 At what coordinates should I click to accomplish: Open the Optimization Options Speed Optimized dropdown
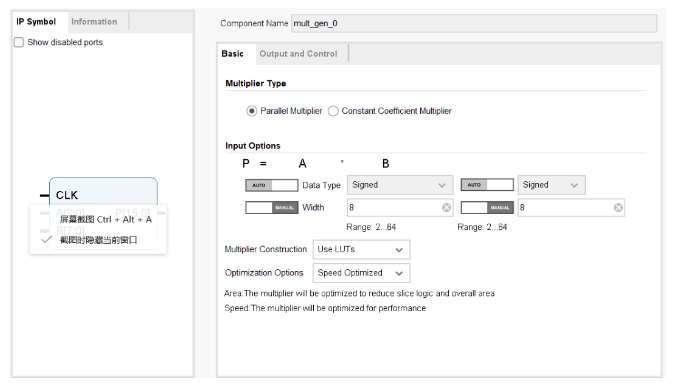pos(361,273)
